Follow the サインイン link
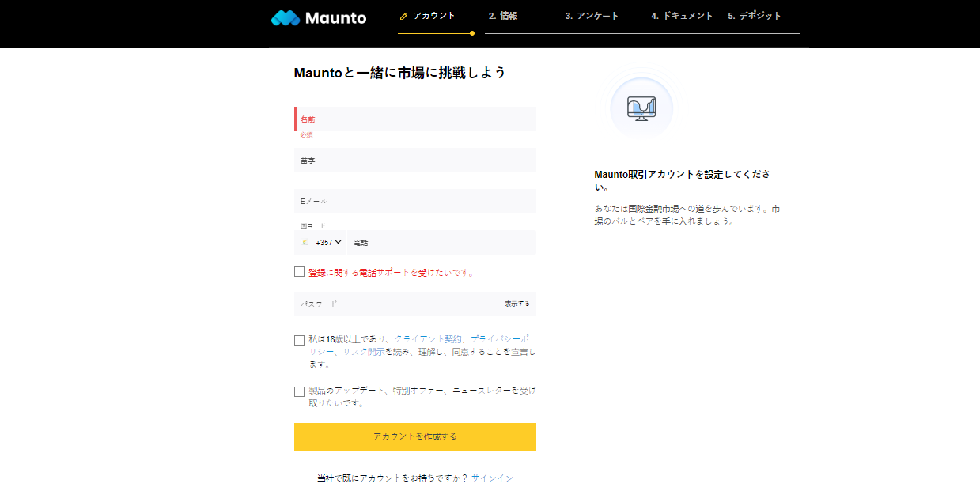The image size is (980, 495). 492,478
